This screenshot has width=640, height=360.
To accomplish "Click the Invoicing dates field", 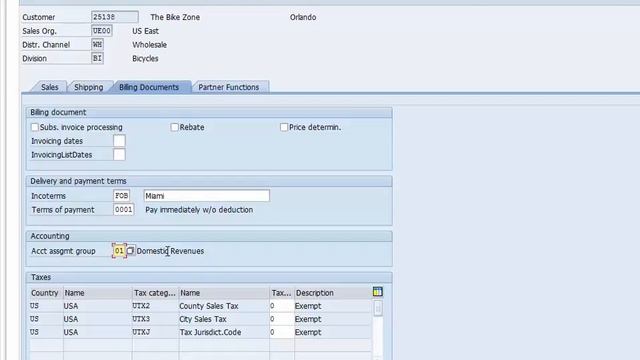I will pyautogui.click(x=119, y=141).
